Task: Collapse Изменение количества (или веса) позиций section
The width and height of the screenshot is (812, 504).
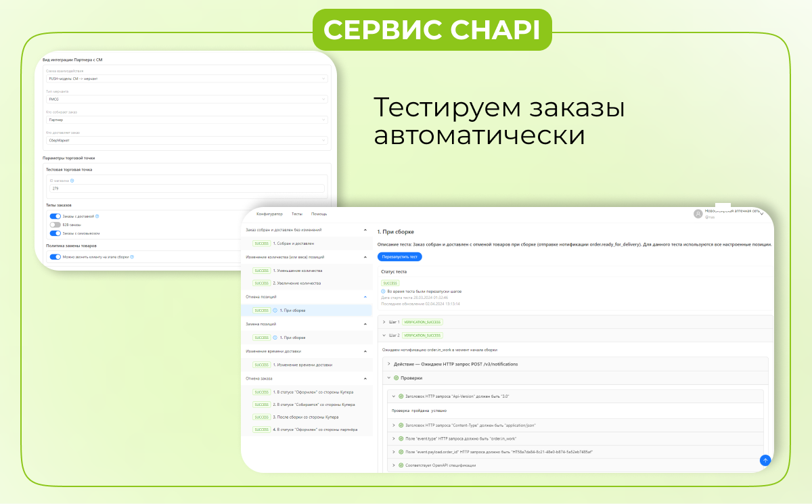Action: pyautogui.click(x=365, y=257)
